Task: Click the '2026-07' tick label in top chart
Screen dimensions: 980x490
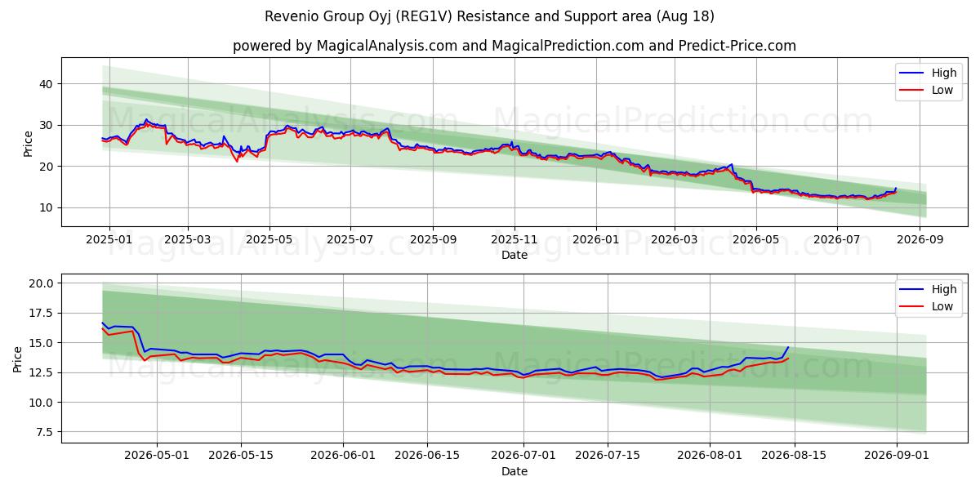Action: point(836,239)
